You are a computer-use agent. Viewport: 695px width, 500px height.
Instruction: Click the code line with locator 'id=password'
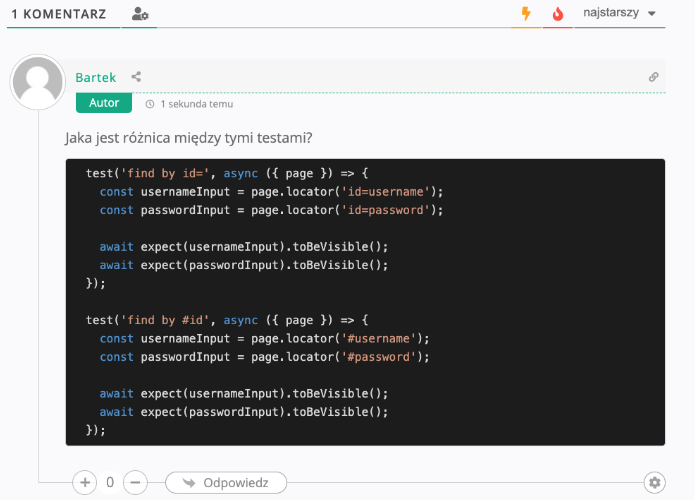pos(271,210)
